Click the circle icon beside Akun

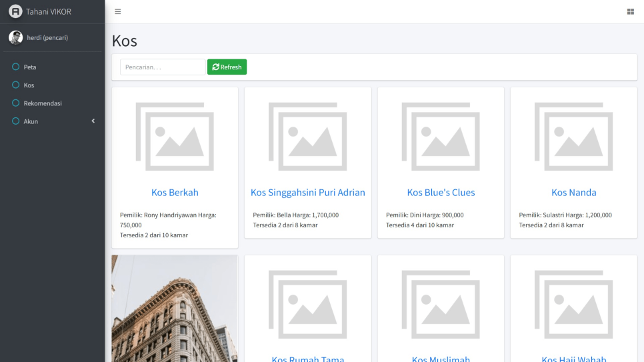coord(16,121)
